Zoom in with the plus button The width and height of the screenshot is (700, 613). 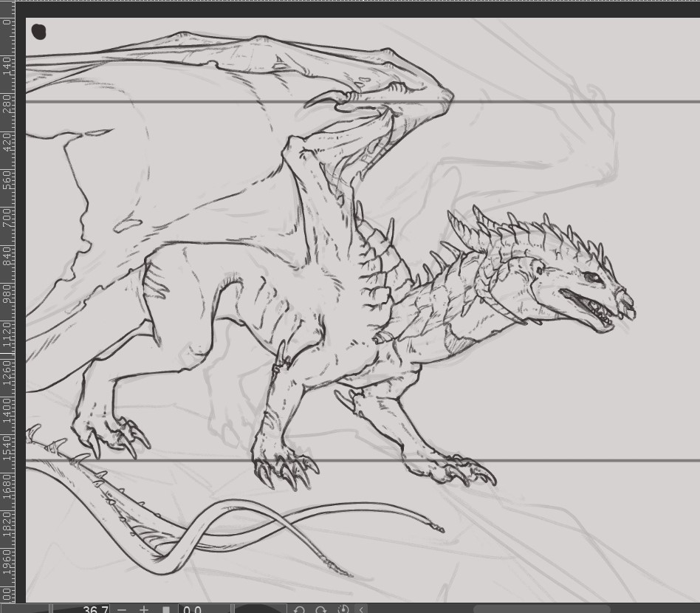pos(144,609)
